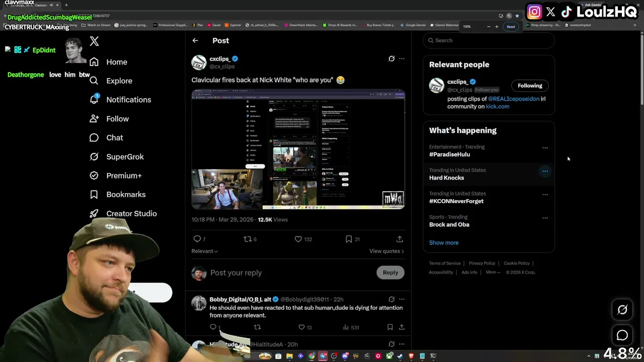Share the cxclips_ post
Viewport: 644px width, 362px height.
(x=399, y=239)
